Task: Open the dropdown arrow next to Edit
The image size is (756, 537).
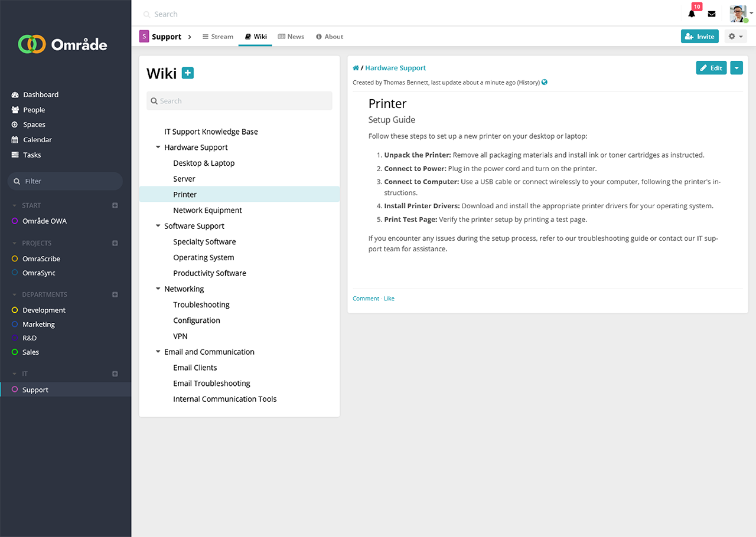Action: click(736, 68)
